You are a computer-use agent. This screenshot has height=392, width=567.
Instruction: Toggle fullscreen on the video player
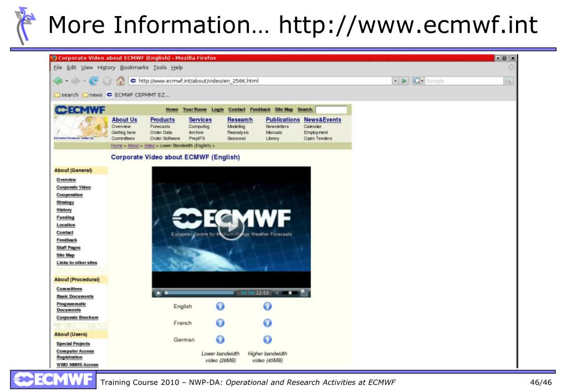[304, 292]
